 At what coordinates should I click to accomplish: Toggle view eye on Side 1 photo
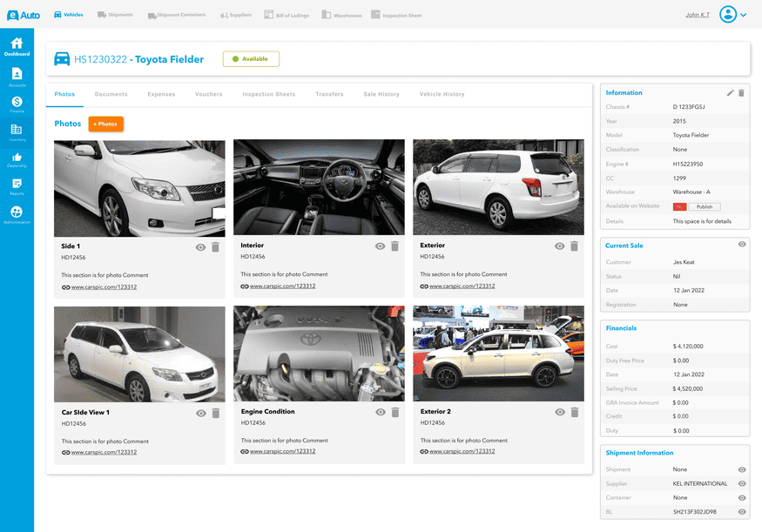point(200,247)
